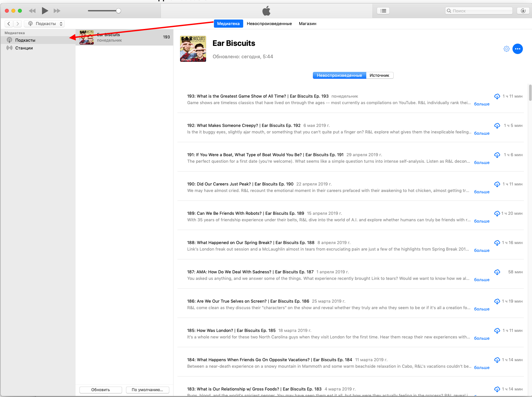Select the Невоспроизведенные episode filter segment

click(339, 75)
